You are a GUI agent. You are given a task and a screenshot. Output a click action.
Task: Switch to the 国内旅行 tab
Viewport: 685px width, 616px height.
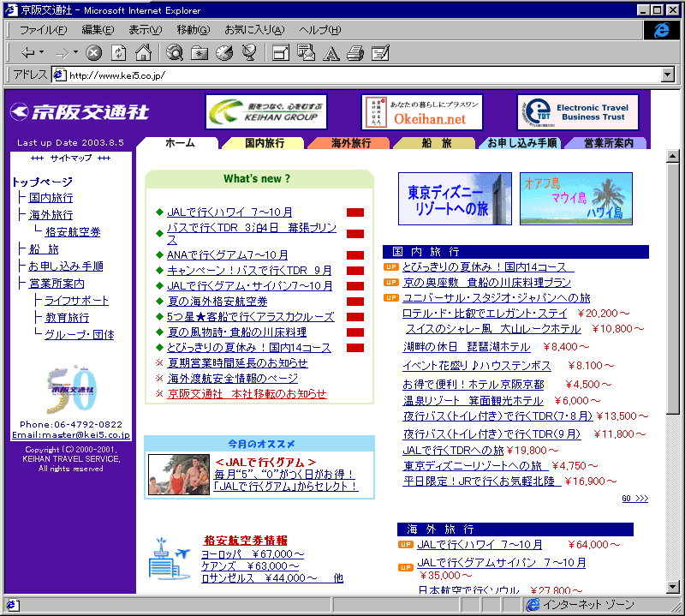(264, 143)
